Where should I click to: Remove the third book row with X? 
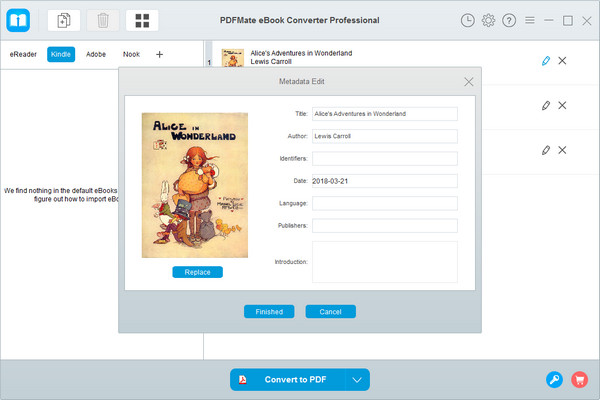pyautogui.click(x=562, y=150)
